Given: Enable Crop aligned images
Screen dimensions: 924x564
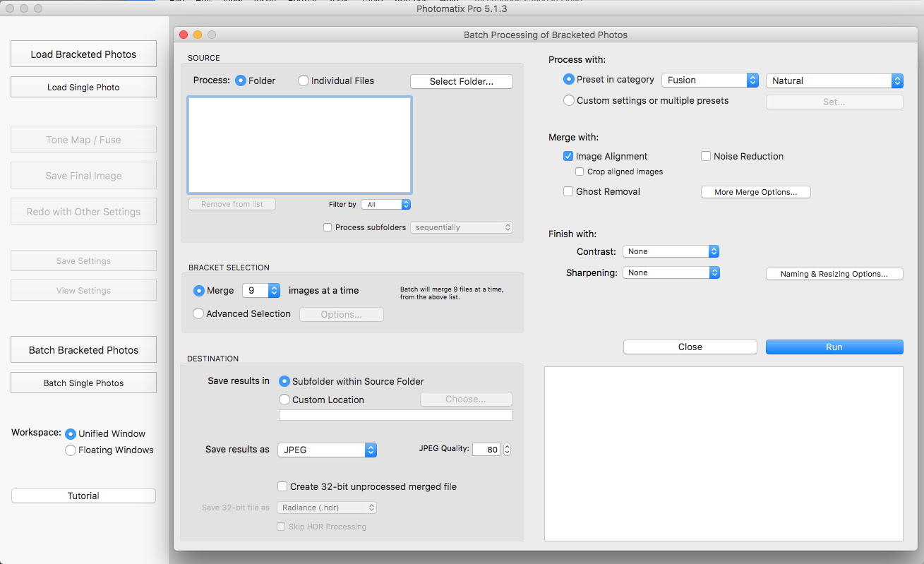Looking at the screenshot, I should [580, 172].
